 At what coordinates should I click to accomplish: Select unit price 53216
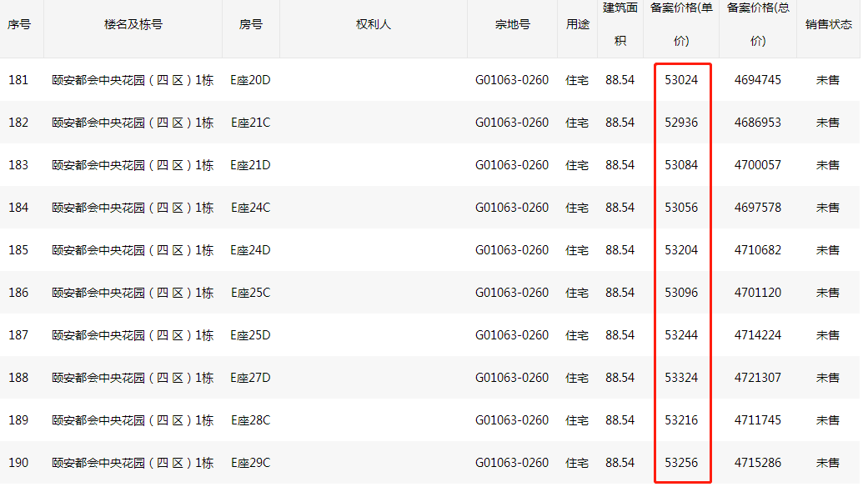click(681, 420)
